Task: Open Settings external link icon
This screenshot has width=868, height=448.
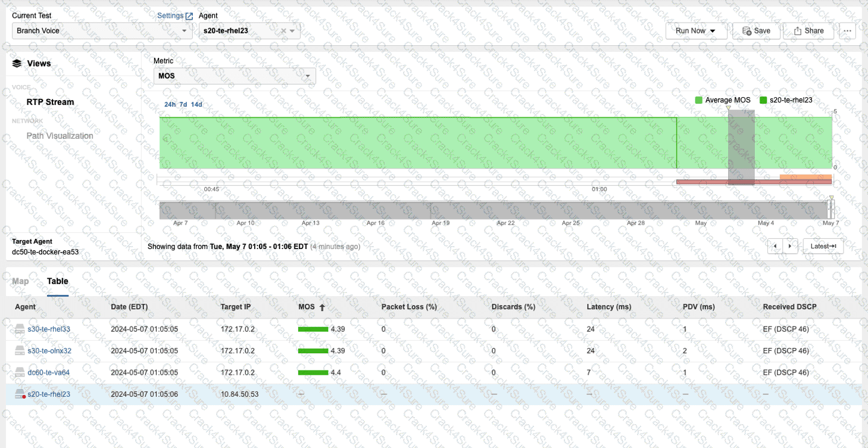Action: 189,16
